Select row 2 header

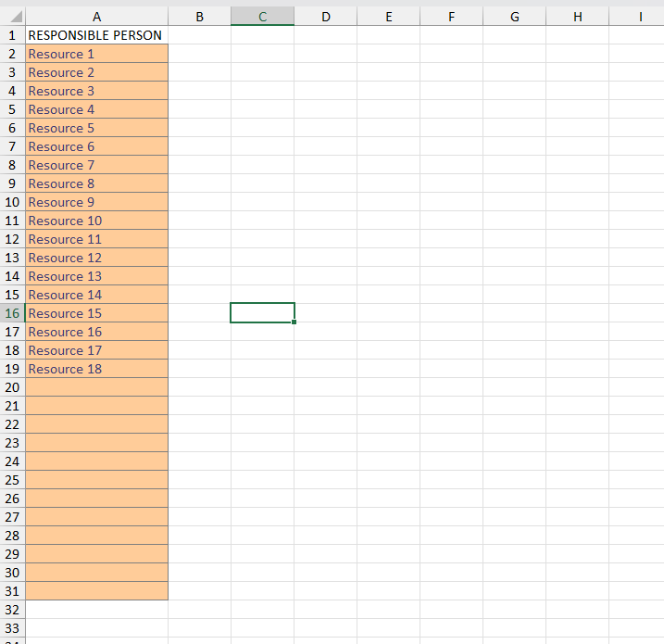coord(12,54)
